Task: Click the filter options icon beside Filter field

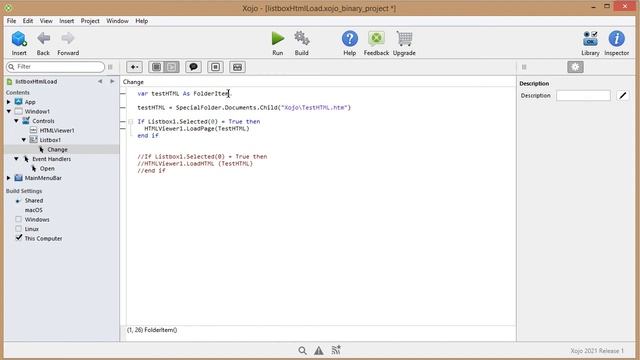Action: pyautogui.click(x=110, y=67)
